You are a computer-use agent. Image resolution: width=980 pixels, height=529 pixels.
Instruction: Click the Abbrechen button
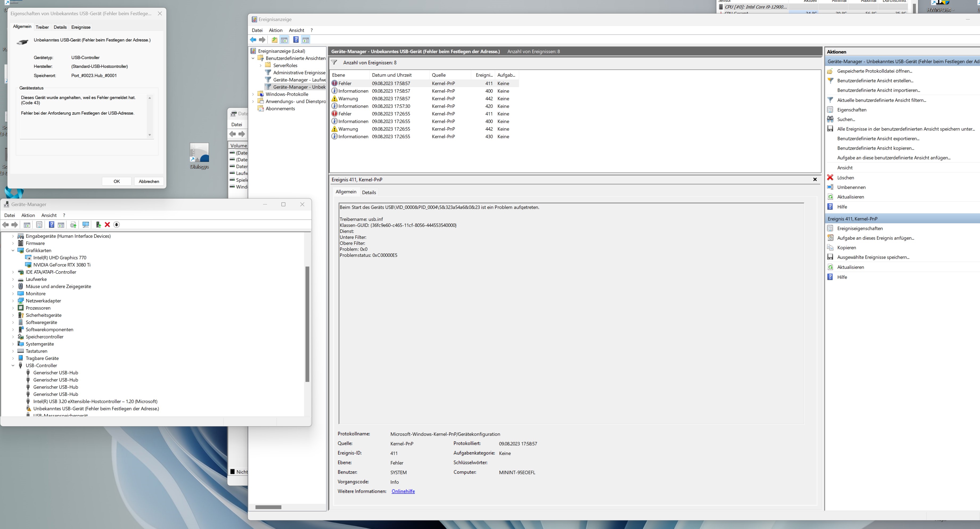click(149, 181)
